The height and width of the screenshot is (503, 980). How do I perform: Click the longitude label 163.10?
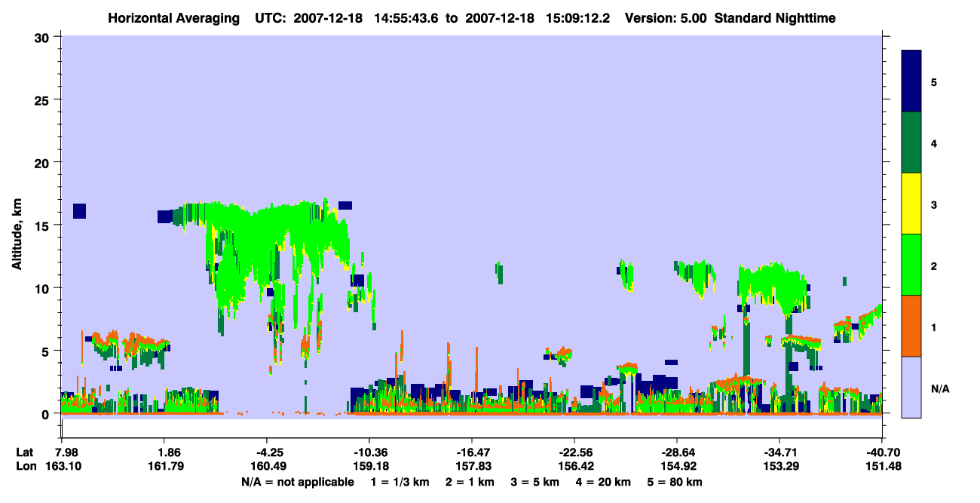pyautogui.click(x=63, y=466)
